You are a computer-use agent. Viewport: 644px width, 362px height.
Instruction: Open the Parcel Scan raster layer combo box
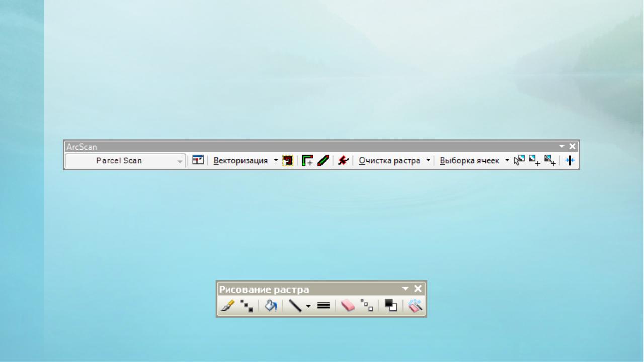click(x=125, y=161)
